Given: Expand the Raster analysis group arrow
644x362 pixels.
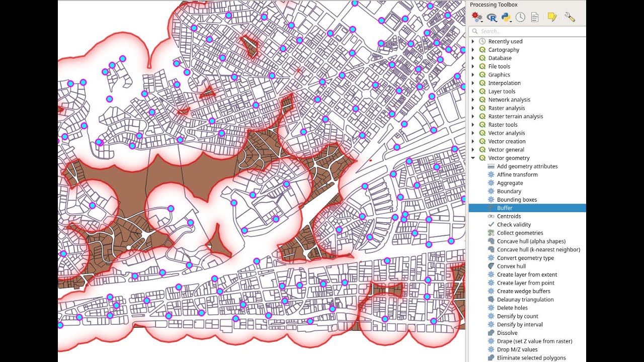Looking at the screenshot, I should point(473,108).
